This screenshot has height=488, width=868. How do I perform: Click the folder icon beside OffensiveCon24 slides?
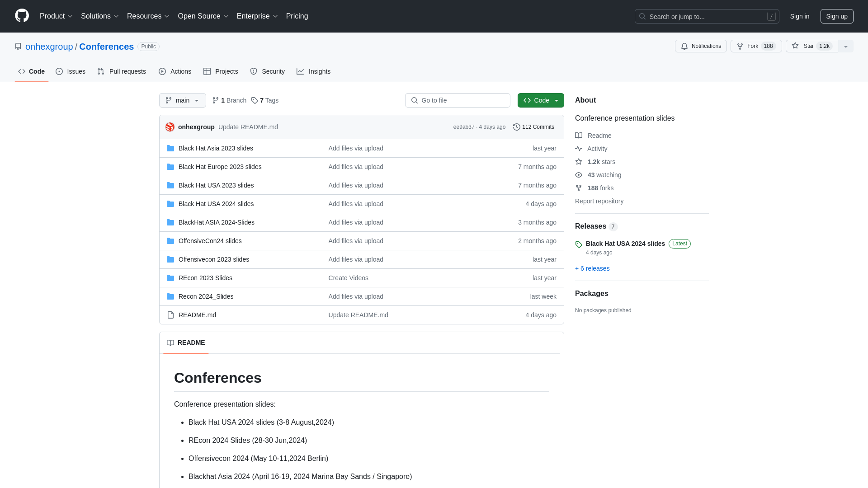pos(170,241)
